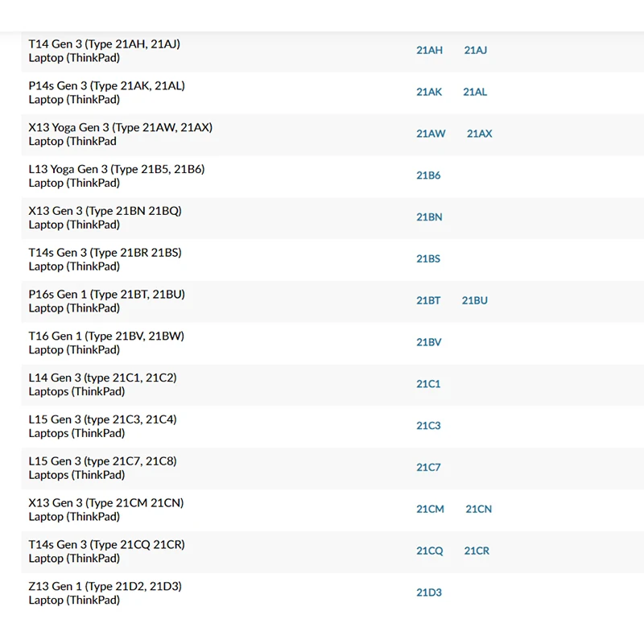Open the 21BS link for T14s Gen 3
This screenshot has width=644, height=644.
[x=428, y=259]
